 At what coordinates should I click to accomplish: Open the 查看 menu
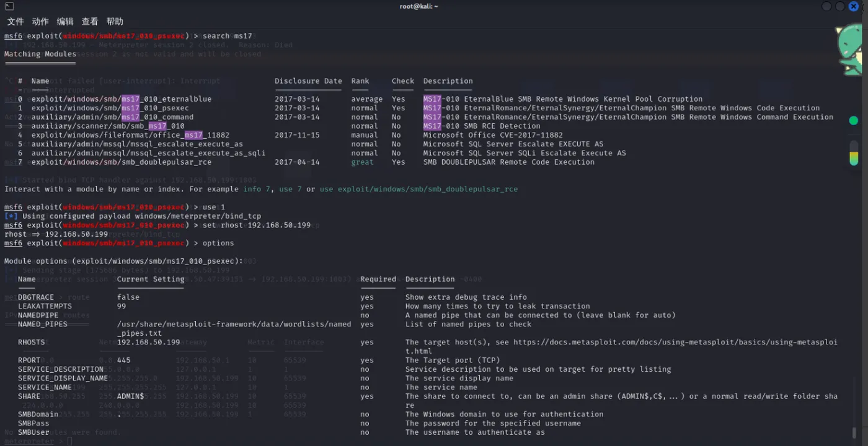coord(90,22)
